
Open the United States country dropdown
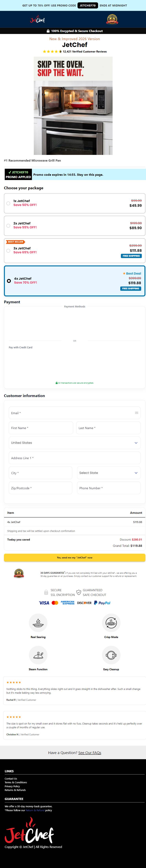click(74, 443)
